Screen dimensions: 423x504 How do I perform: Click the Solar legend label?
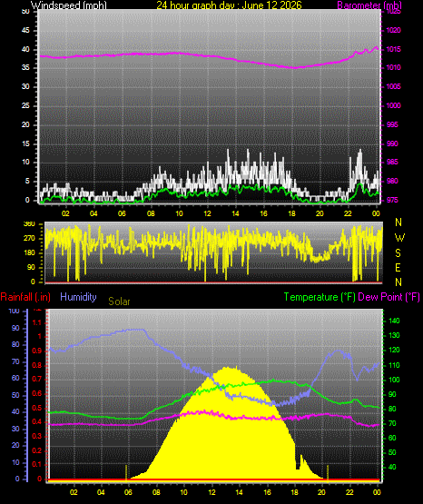[119, 301]
